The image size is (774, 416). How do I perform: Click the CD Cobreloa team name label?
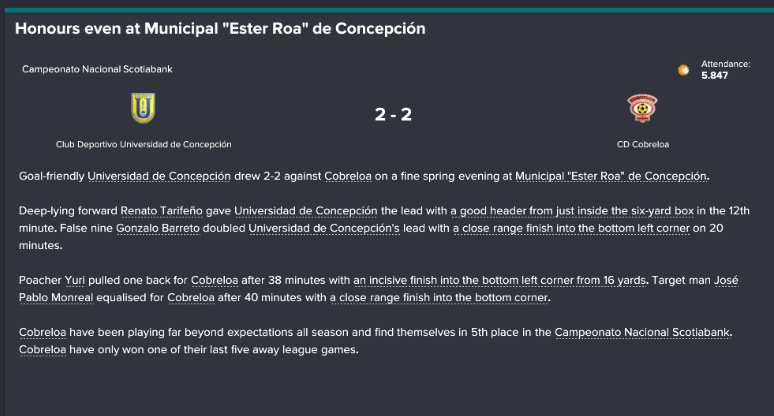pos(643,145)
